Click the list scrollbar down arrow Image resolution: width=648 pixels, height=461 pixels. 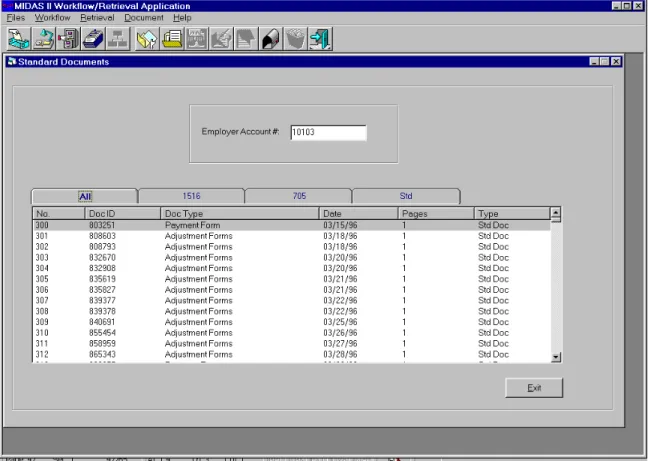click(556, 357)
